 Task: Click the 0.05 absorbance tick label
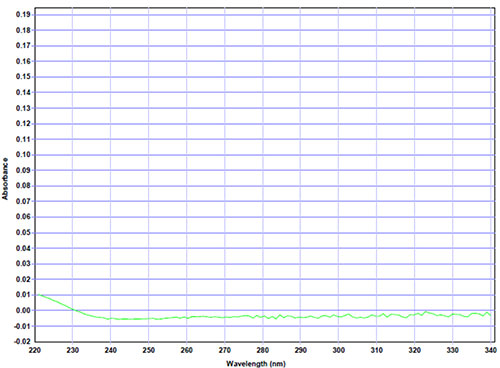tap(23, 233)
